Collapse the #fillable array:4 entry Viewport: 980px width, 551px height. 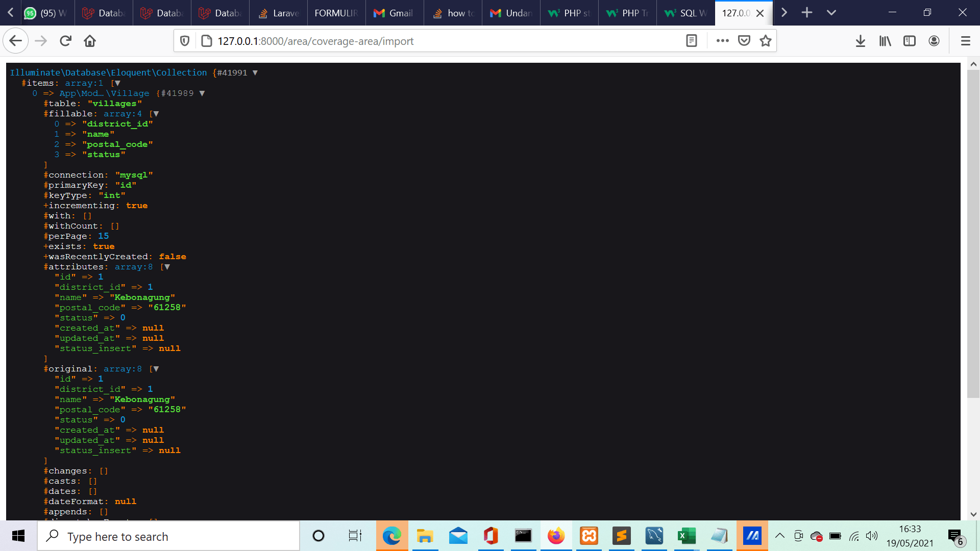[x=156, y=113]
